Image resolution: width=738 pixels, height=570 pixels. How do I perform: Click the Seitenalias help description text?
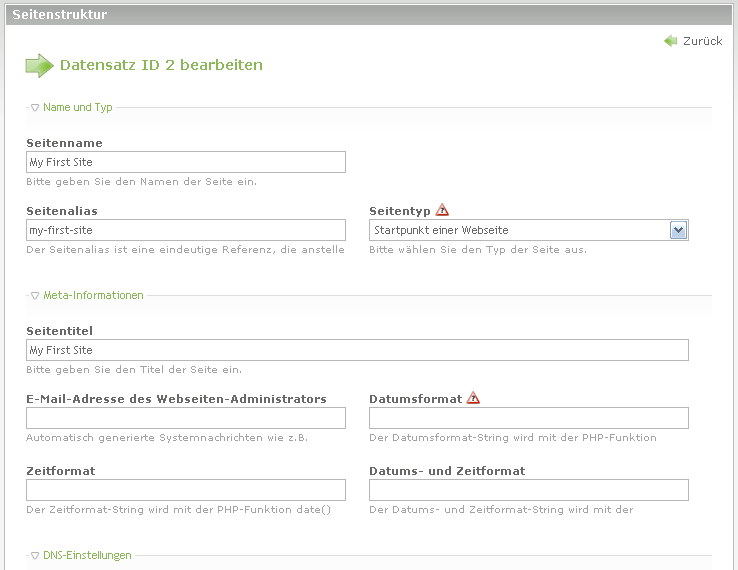click(185, 250)
